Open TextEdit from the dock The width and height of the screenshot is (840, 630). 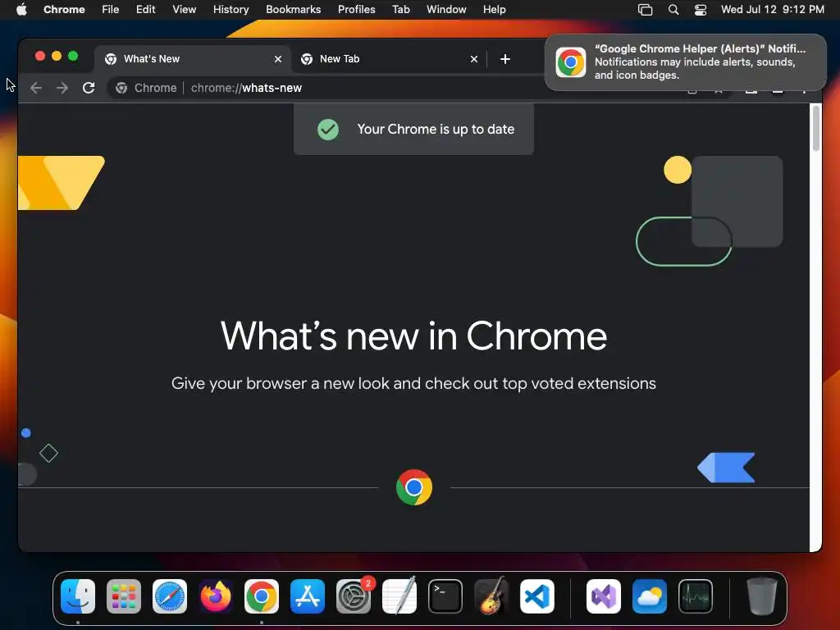pos(399,596)
